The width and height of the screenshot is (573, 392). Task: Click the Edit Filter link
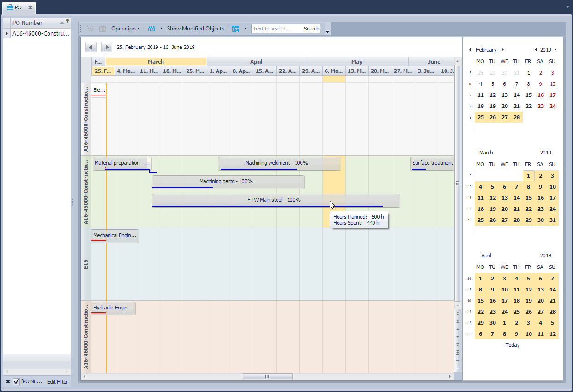(57, 382)
